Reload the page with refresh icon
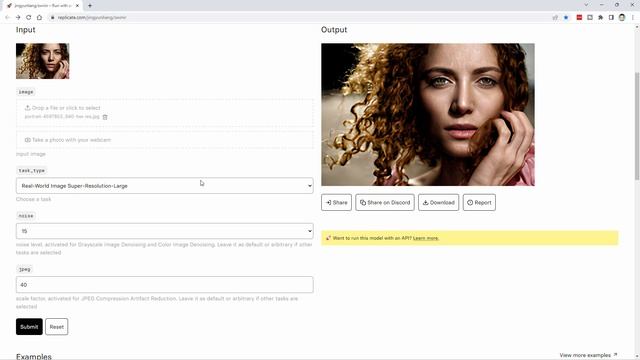Viewport: 640px width, 360px height. 29,18
